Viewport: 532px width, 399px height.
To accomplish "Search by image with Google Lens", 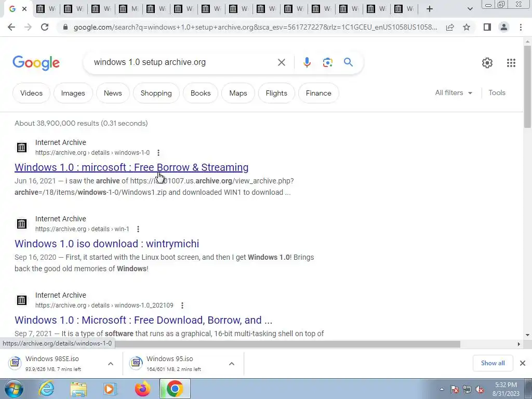I will [327, 62].
